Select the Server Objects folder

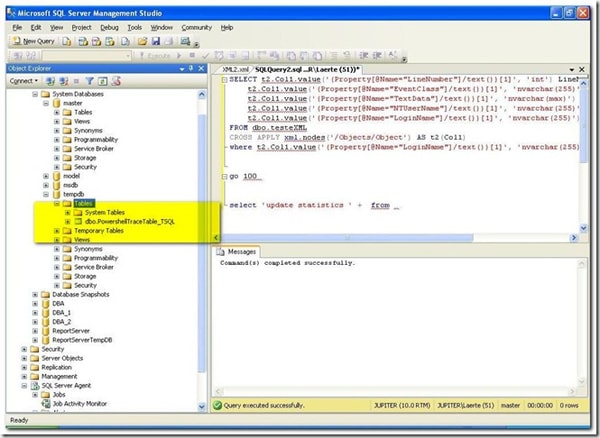pyautogui.click(x=62, y=358)
